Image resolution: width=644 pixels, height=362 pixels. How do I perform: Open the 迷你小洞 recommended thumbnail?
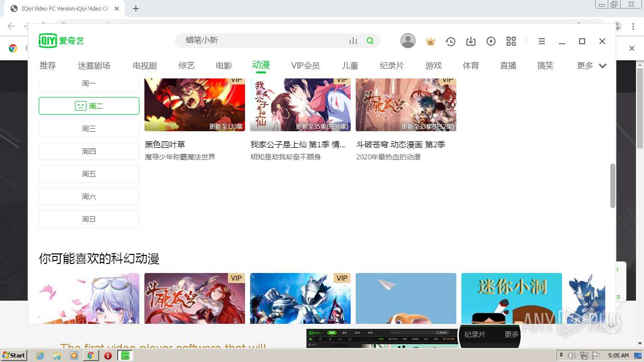click(512, 299)
